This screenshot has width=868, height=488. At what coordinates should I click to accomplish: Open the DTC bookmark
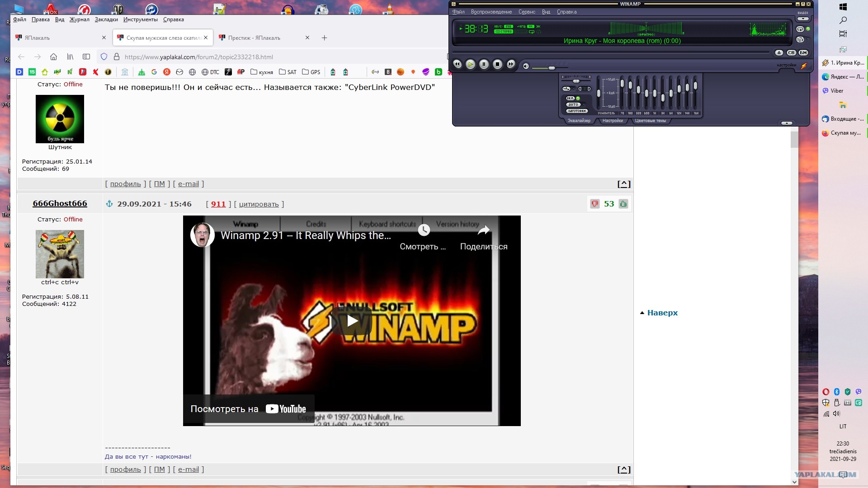pos(210,72)
